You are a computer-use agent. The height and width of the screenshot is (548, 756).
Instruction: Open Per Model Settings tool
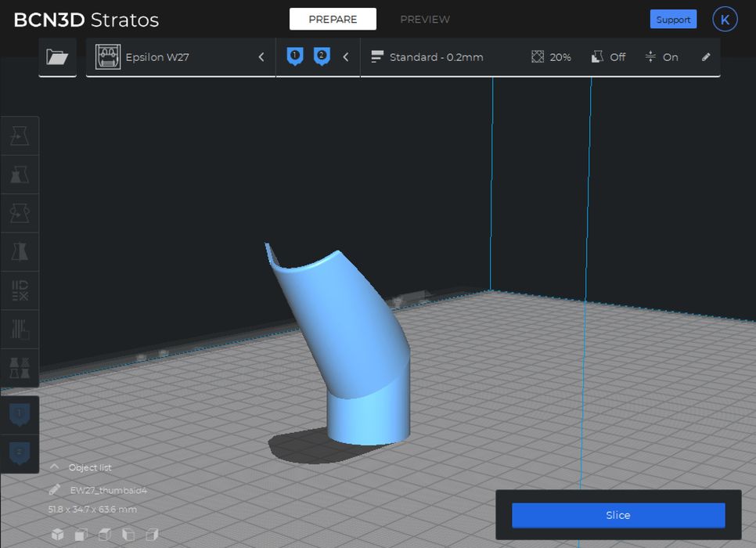(20, 290)
